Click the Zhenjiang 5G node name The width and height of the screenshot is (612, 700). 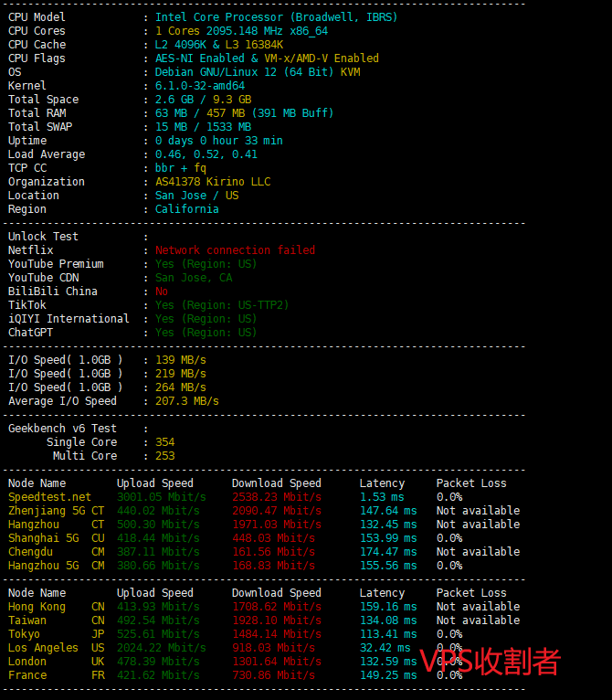click(x=43, y=511)
